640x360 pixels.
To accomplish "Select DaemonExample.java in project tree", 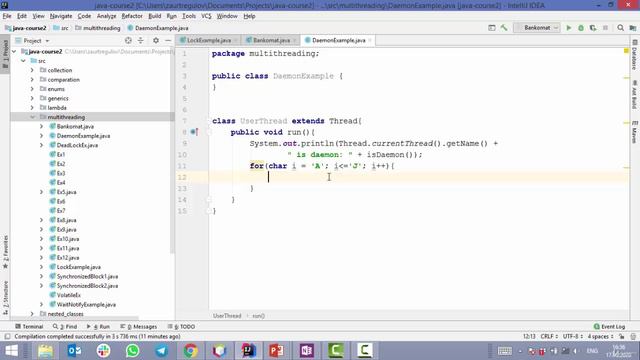I will (83, 136).
